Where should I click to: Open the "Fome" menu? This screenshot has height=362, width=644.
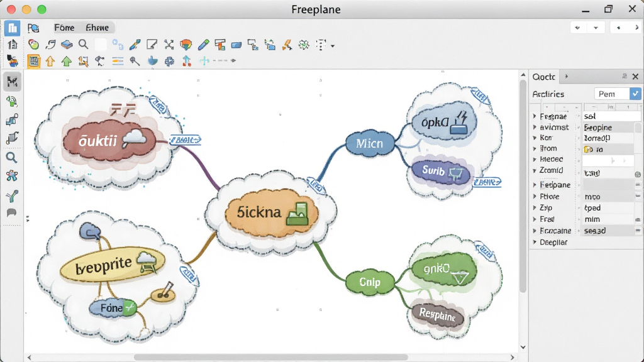65,28
